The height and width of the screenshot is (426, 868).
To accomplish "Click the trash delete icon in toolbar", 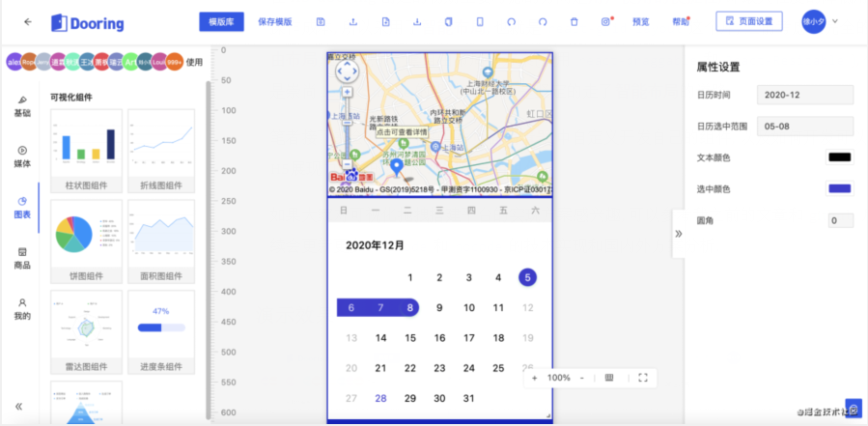I will coord(574,21).
